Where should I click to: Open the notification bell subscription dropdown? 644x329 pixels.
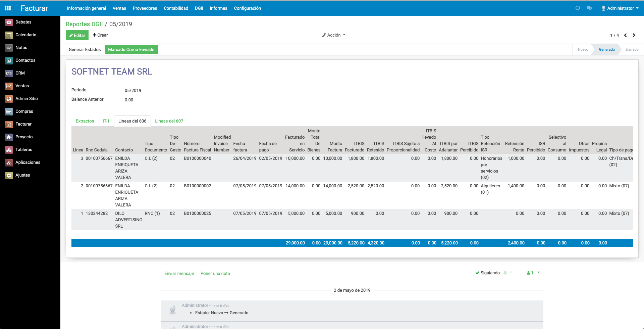(x=507, y=273)
